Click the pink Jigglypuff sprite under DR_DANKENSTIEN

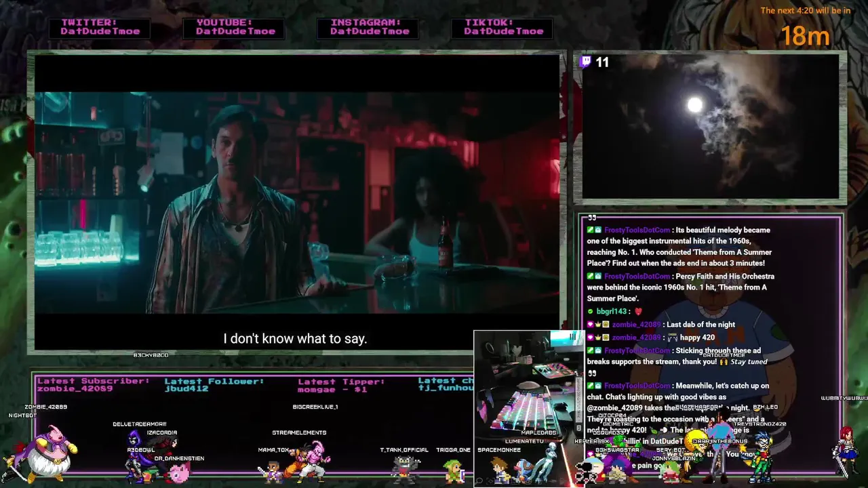[x=179, y=473]
